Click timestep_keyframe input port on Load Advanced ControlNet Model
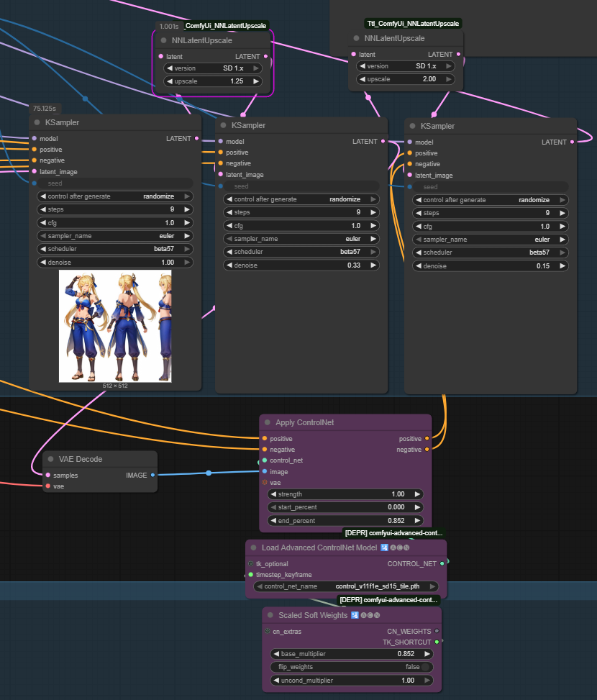 click(251, 575)
